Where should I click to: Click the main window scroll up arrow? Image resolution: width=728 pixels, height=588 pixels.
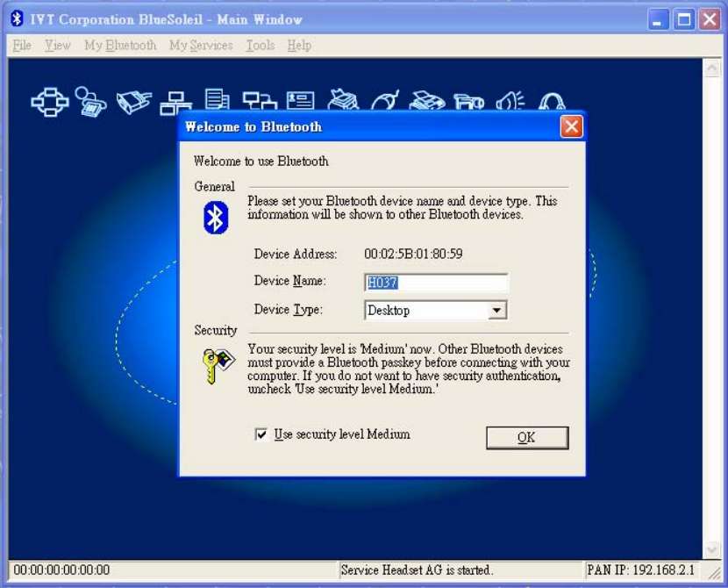pyautogui.click(x=711, y=68)
